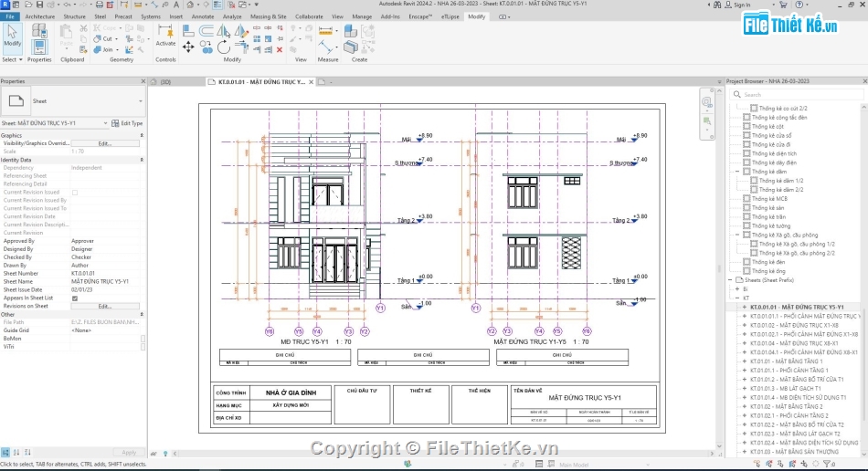Click the Sheet Name value field

pyautogui.click(x=105, y=281)
